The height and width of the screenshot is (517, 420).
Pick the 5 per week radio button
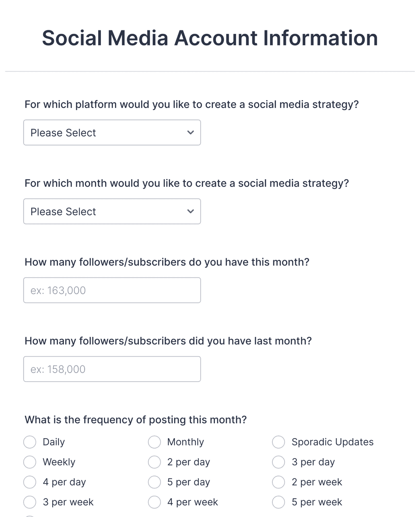(278, 502)
